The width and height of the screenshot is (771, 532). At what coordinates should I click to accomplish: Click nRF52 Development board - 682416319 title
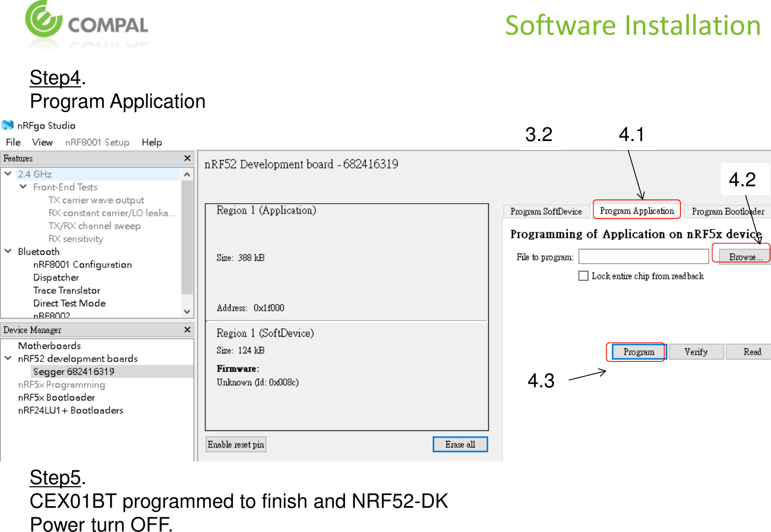pyautogui.click(x=301, y=164)
